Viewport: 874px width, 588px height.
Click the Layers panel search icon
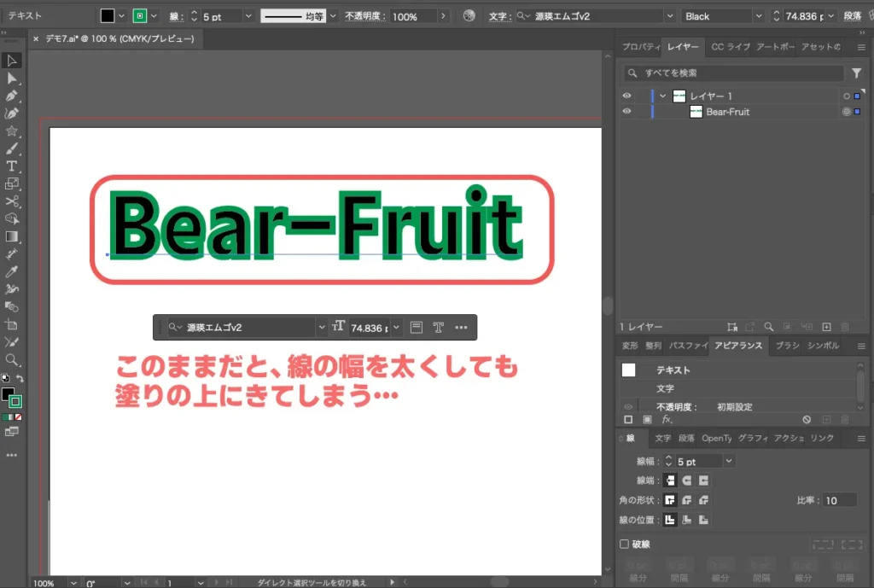pos(768,326)
